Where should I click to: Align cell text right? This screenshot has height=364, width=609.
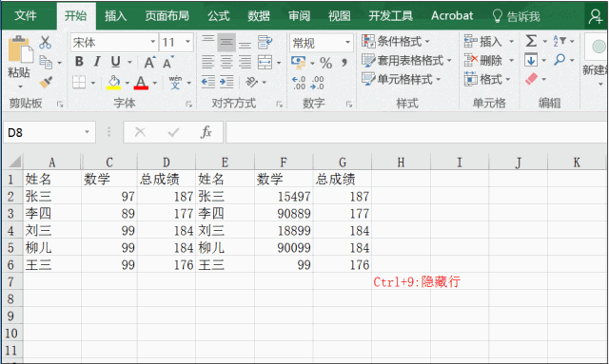245,62
